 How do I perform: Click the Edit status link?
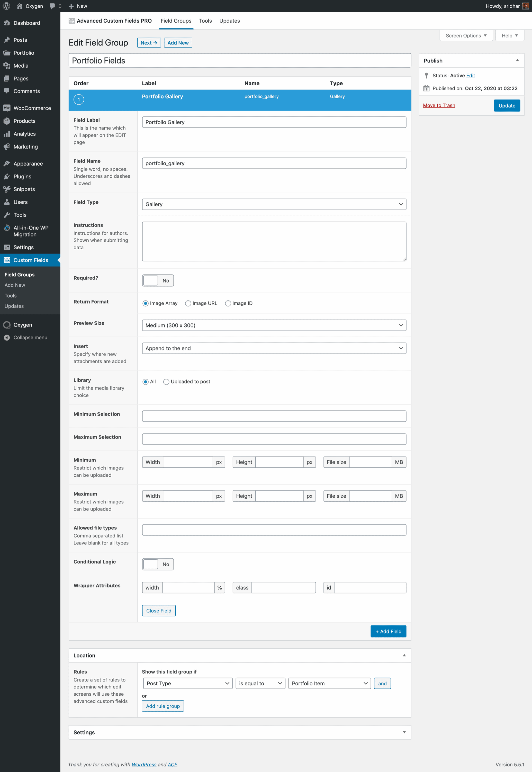[x=470, y=76]
